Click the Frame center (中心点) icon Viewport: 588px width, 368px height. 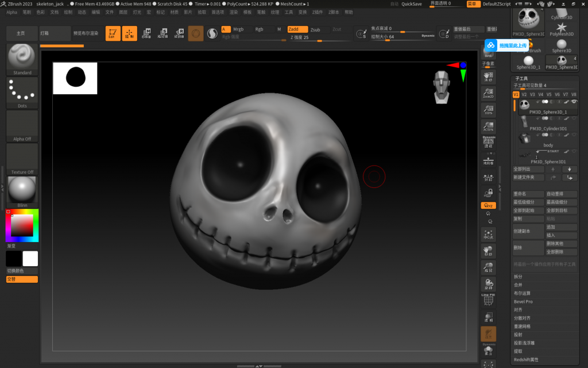pos(488,235)
